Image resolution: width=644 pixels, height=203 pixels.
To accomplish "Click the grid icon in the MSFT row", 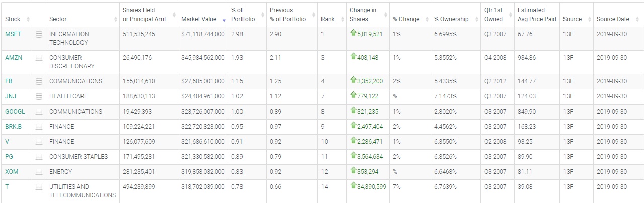I will click(39, 35).
